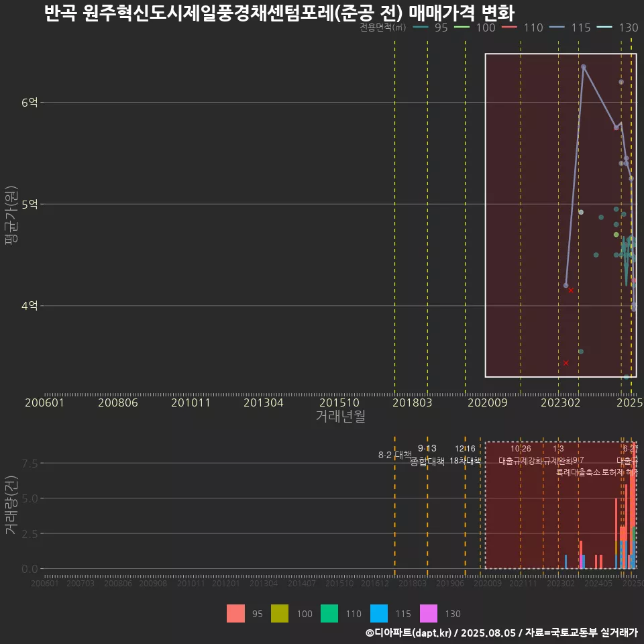
Task: Click the peak data point of the 115 line
Action: 583,66
